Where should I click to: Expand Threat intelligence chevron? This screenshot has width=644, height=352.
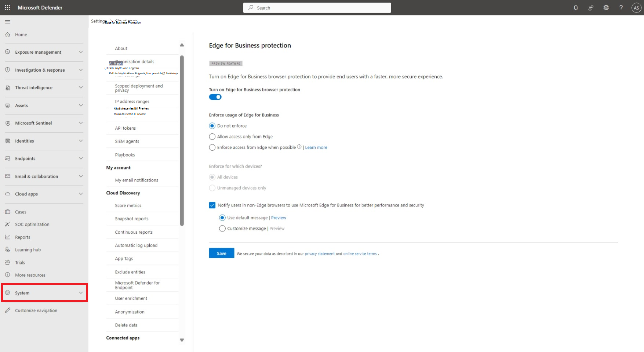[x=81, y=87]
